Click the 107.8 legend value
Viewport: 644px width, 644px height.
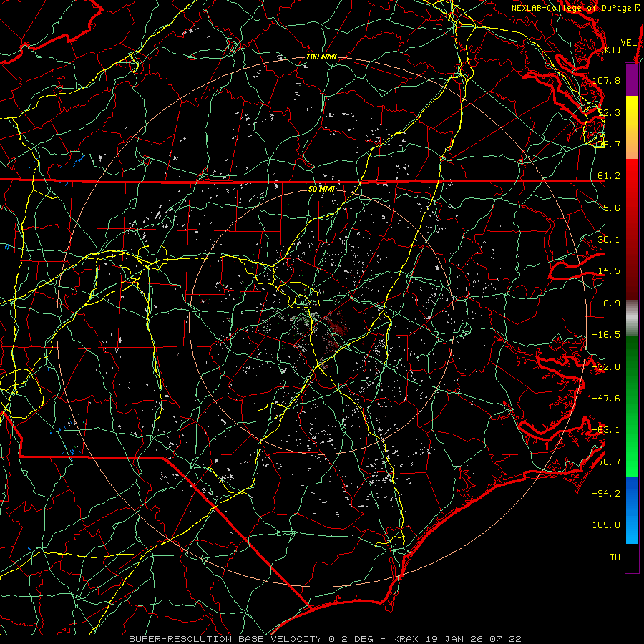pyautogui.click(x=606, y=80)
